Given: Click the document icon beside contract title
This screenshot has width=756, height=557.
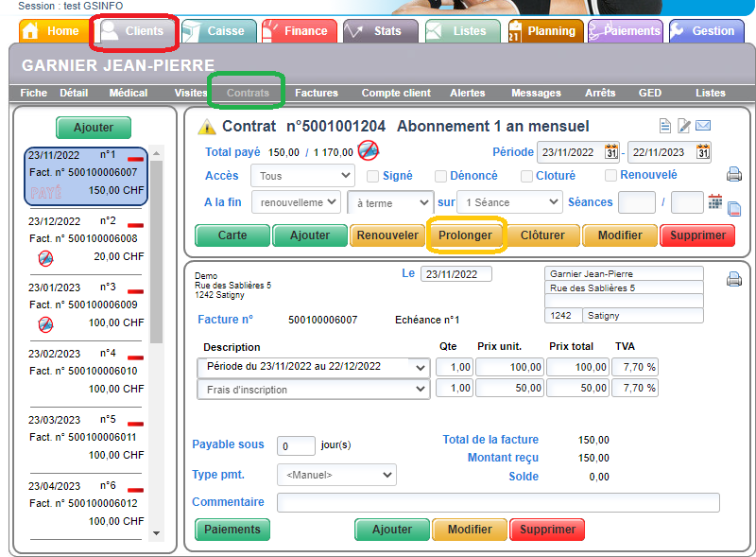Looking at the screenshot, I should pyautogui.click(x=665, y=126).
